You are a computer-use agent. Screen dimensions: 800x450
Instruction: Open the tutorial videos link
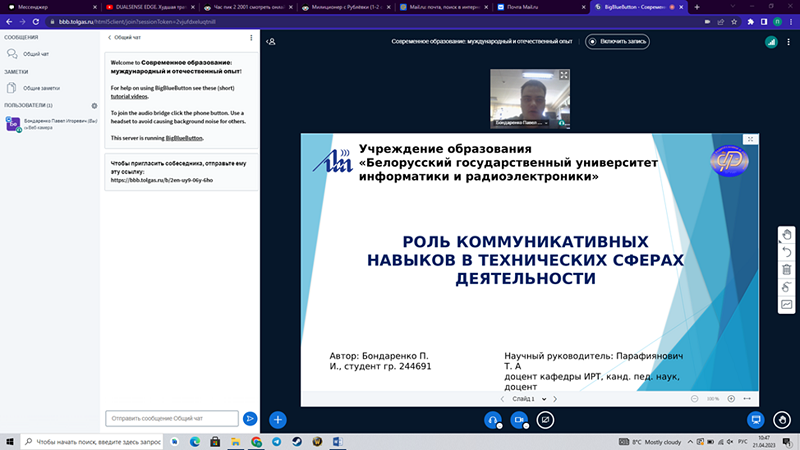coord(129,96)
